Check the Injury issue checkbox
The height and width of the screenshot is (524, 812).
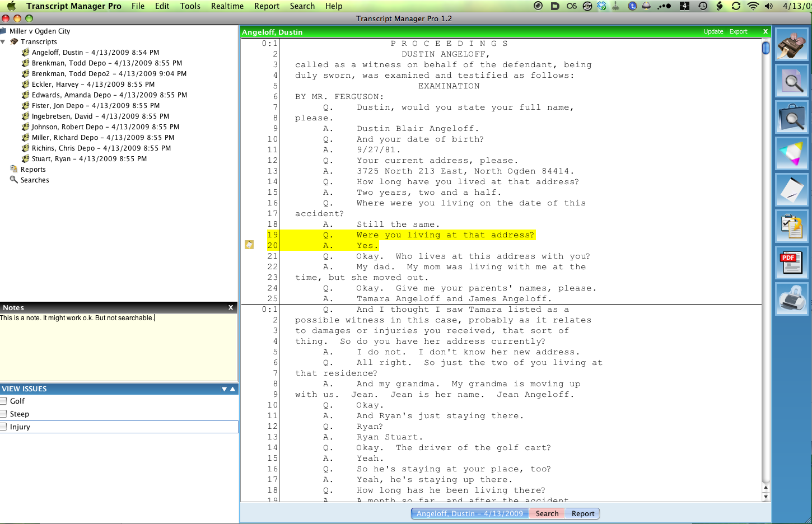coord(4,427)
